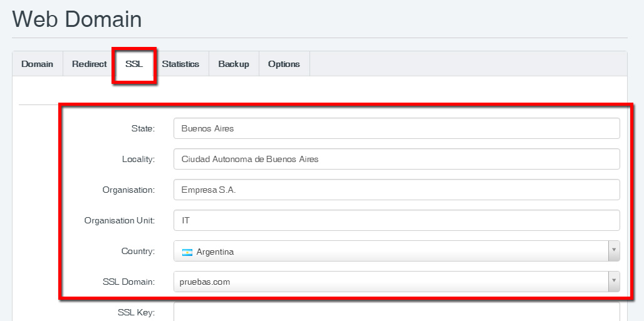Click the Argentina flag icon
This screenshot has height=321, width=644.
(187, 252)
